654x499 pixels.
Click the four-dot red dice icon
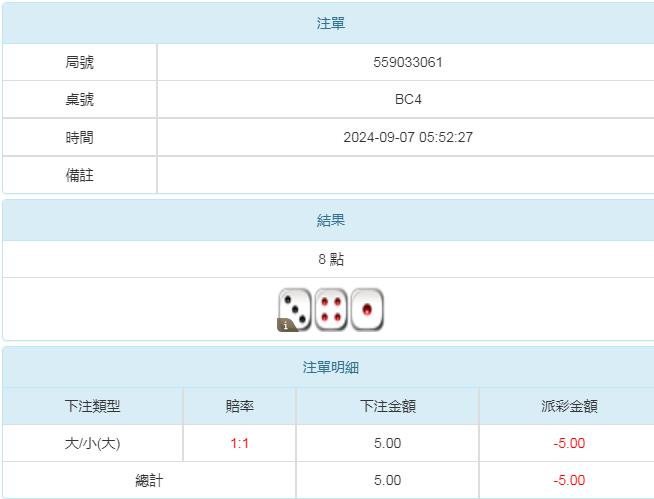331,309
